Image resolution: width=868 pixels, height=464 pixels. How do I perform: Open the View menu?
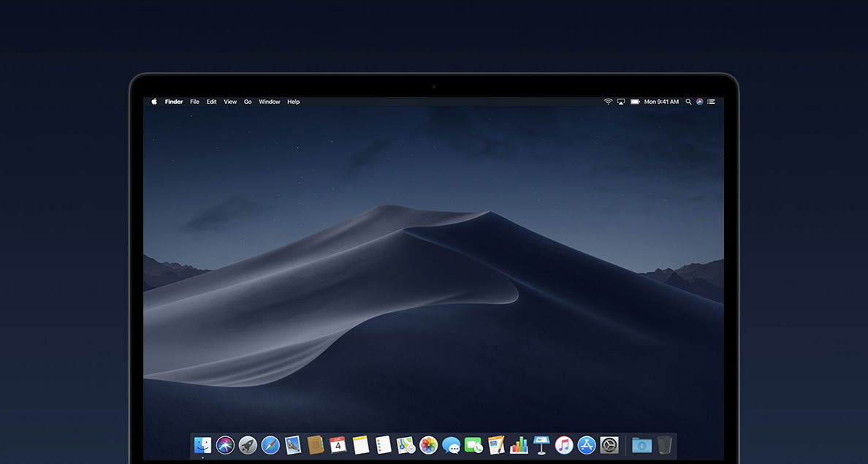click(x=230, y=102)
